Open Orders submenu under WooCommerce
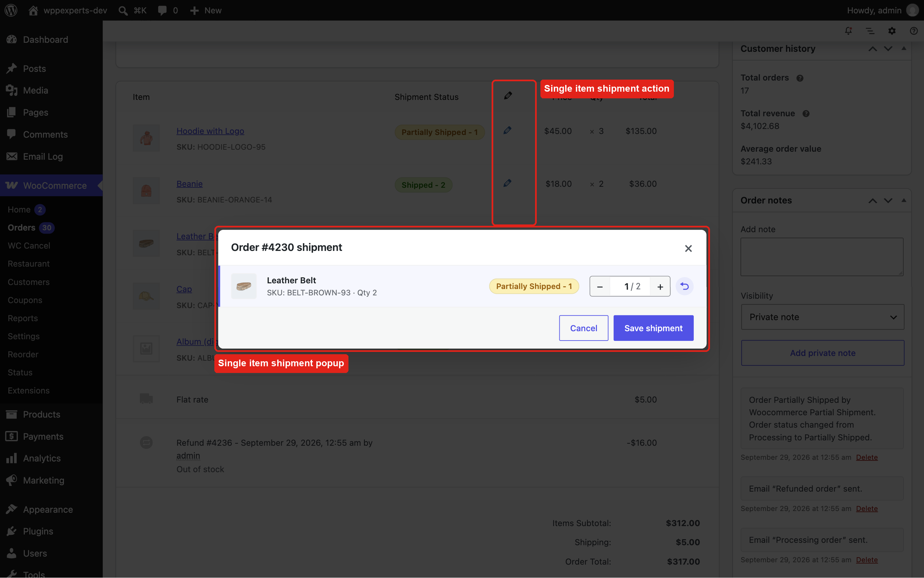Image resolution: width=924 pixels, height=578 pixels. point(21,227)
